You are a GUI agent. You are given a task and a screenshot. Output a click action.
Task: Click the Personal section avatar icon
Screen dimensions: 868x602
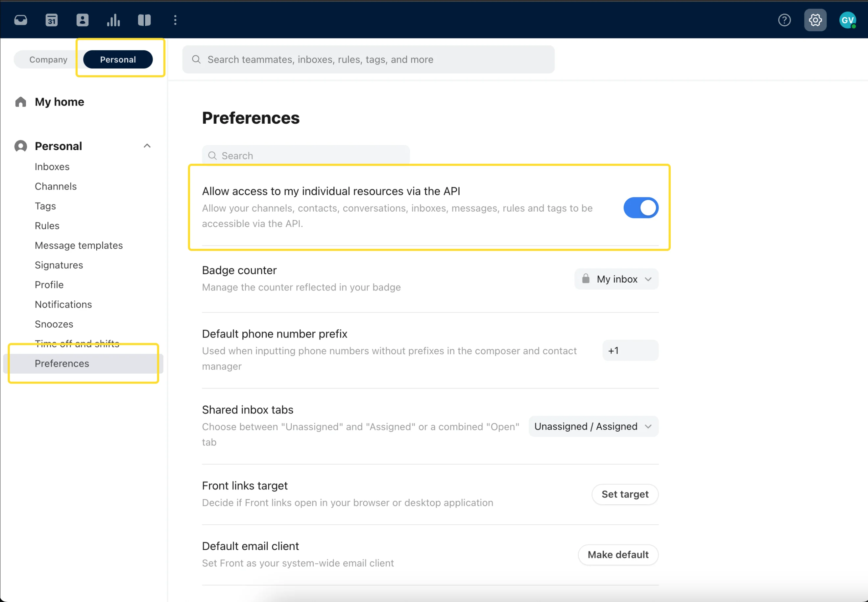(x=21, y=146)
